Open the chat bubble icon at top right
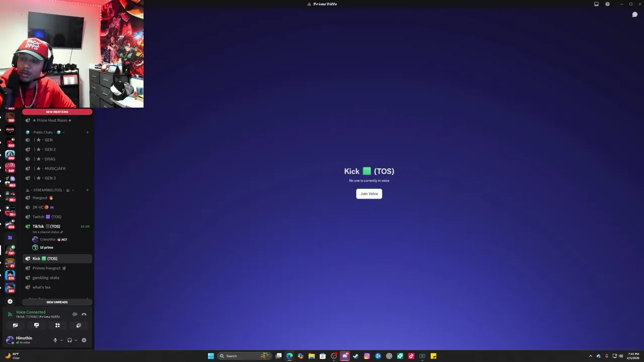 pyautogui.click(x=635, y=15)
